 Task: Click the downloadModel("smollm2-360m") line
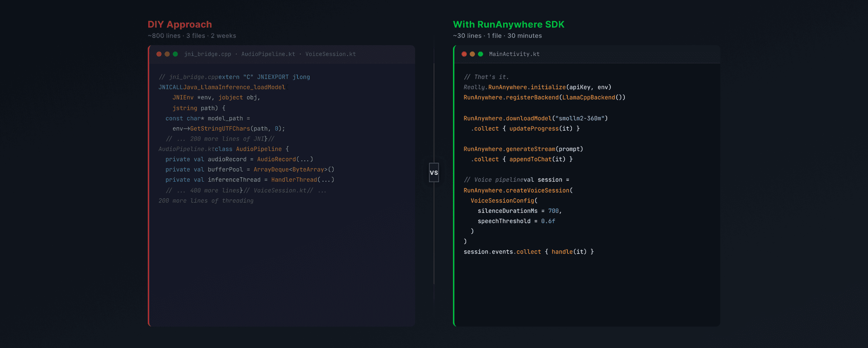(x=536, y=118)
